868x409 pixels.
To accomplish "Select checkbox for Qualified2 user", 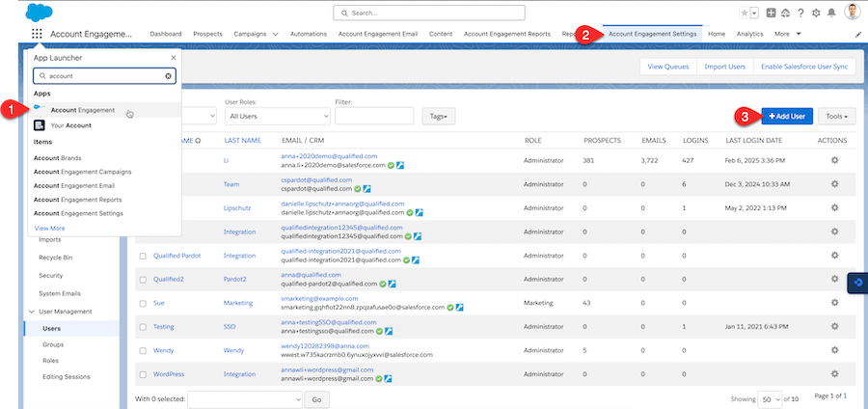I will tap(143, 280).
